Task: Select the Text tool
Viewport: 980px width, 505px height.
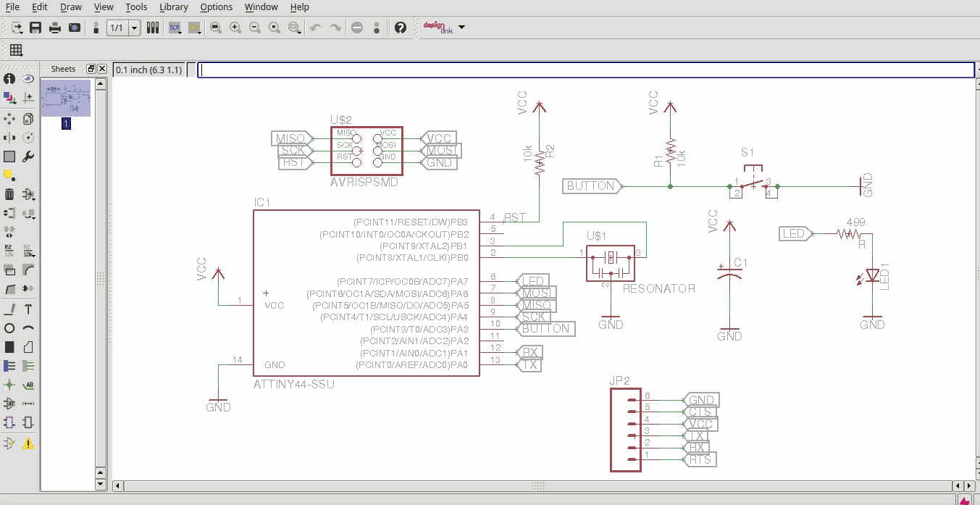Action: 28,309
